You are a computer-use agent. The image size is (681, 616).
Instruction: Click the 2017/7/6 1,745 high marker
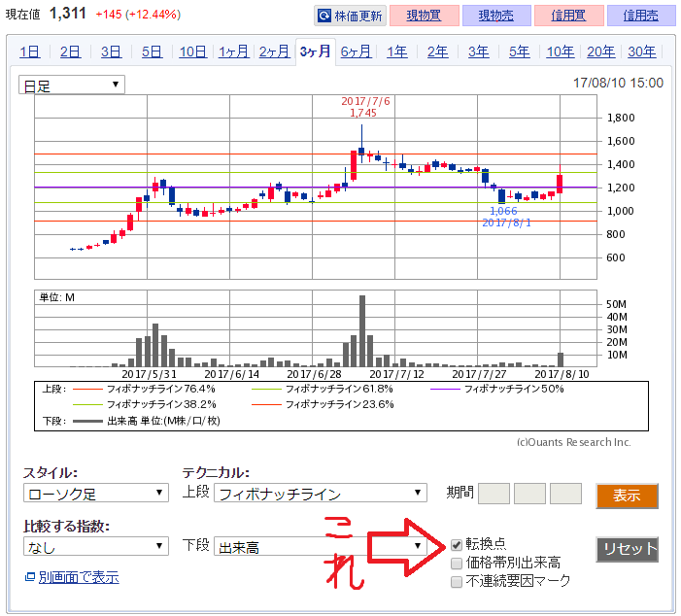[365, 107]
